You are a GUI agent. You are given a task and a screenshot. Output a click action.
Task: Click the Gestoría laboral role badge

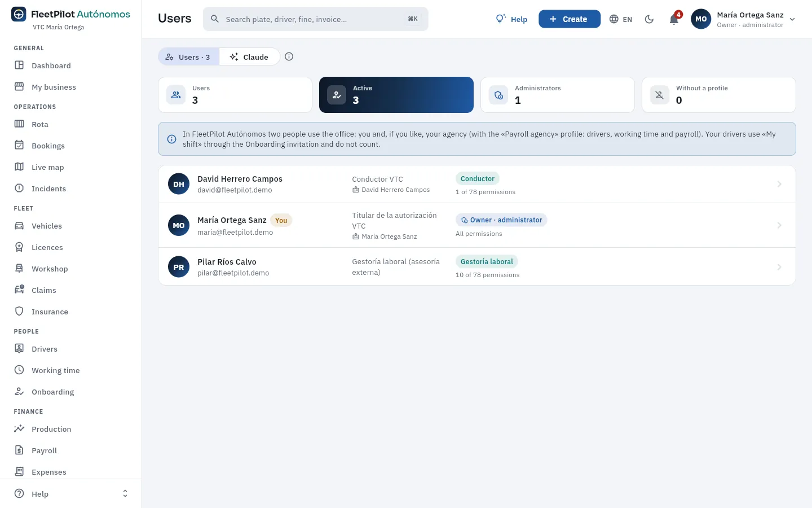coord(487,261)
